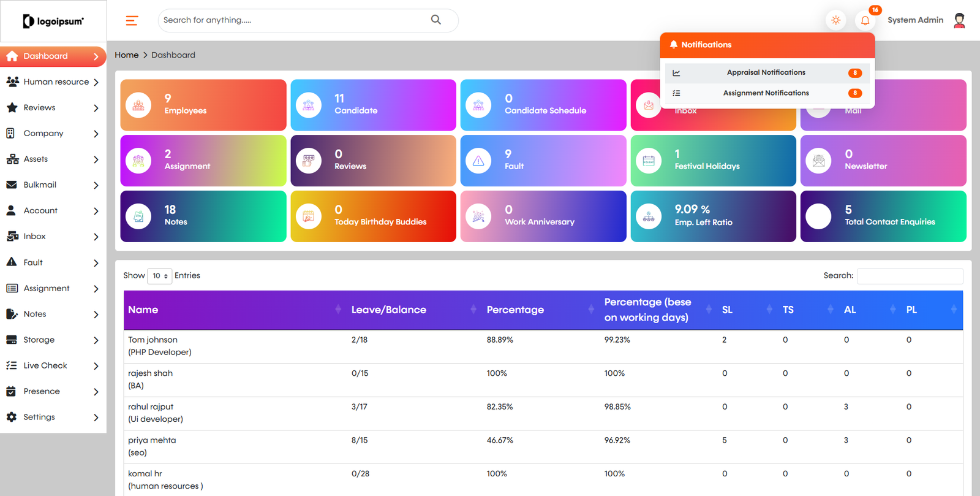This screenshot has width=980, height=496.
Task: Click the Reviews card icon
Action: point(309,161)
